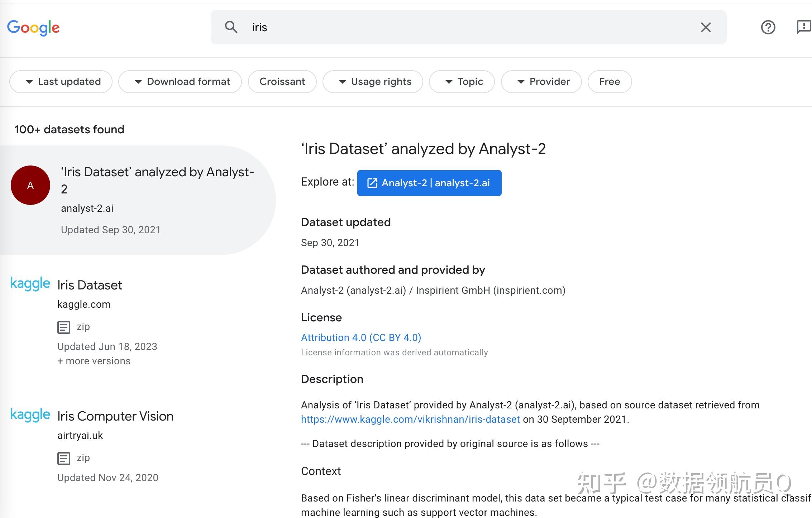Clear the search box with X
This screenshot has width=812, height=518.
pos(706,27)
